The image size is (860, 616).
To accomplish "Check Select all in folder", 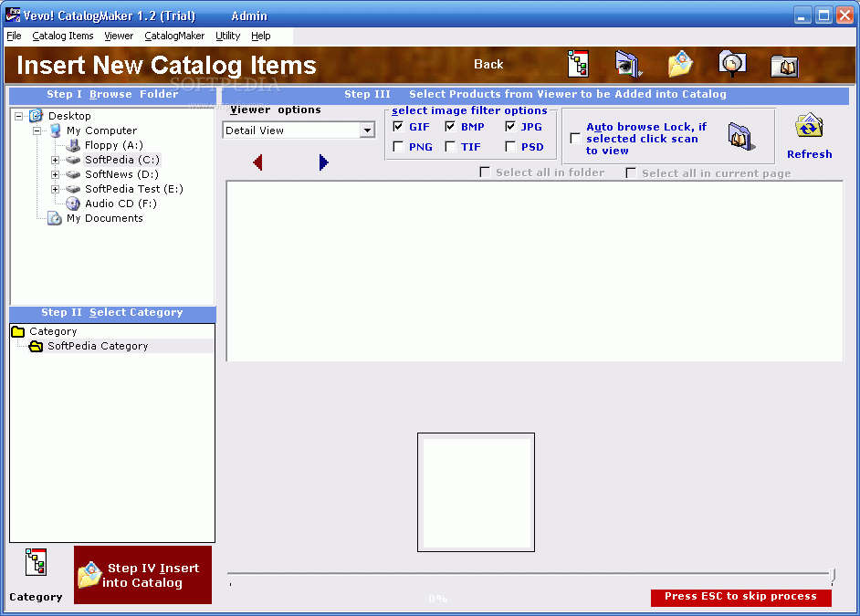I will (485, 172).
